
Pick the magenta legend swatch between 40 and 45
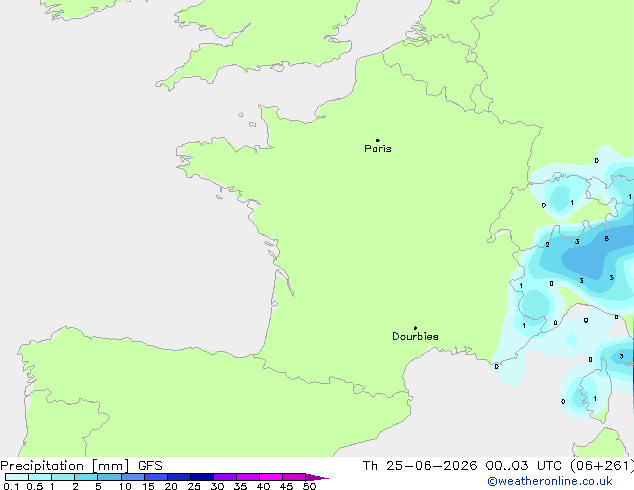coord(271,477)
